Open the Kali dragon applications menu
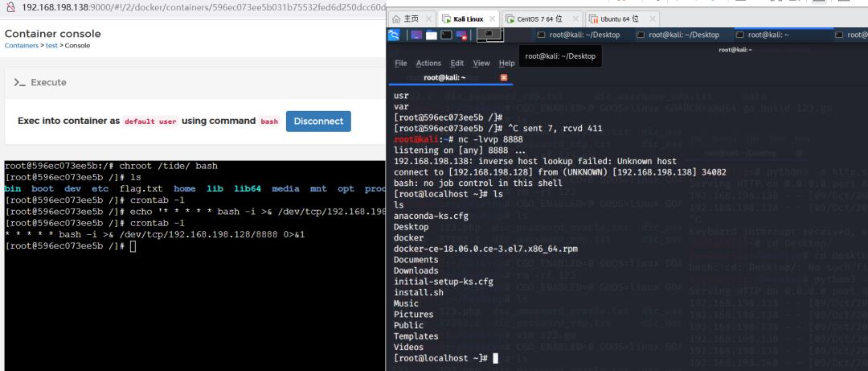 (x=394, y=35)
